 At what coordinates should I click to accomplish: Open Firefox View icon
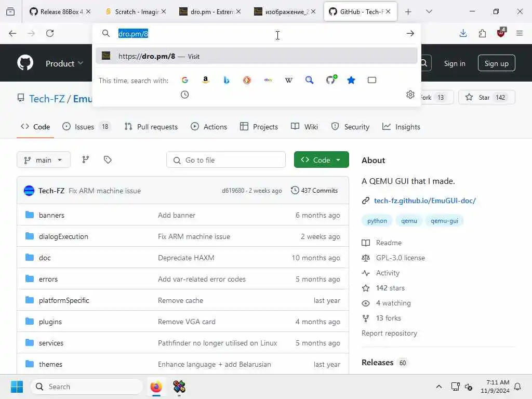[10, 11]
